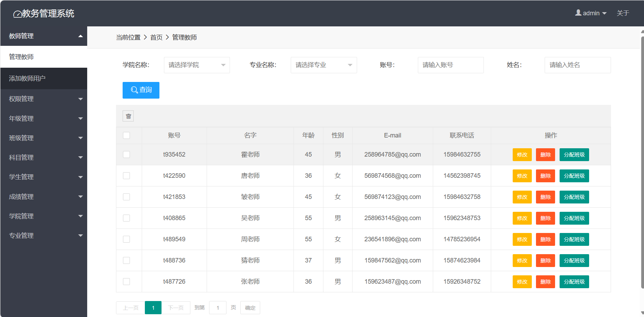
Task: Expand the 科目管理 sidebar menu
Action: click(44, 157)
